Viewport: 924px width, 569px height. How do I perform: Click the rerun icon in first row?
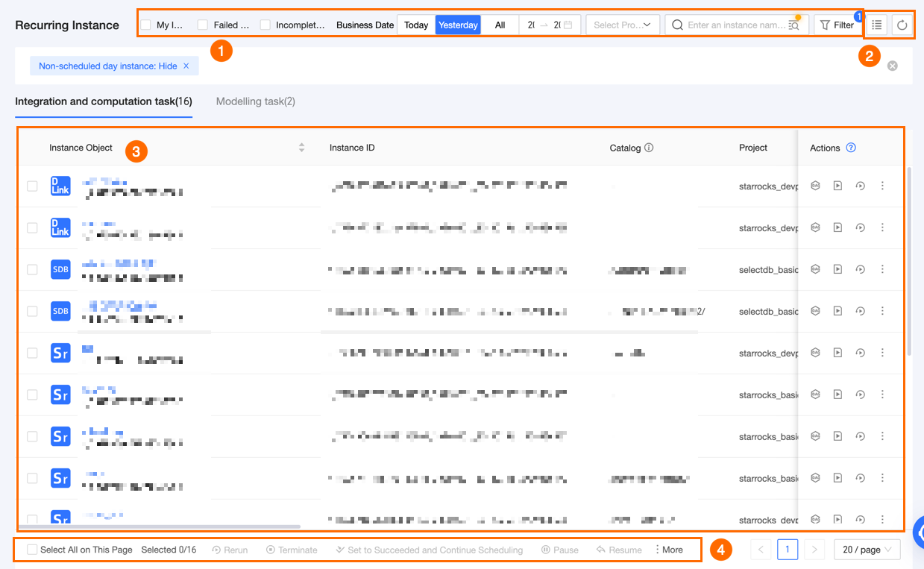[x=860, y=186]
